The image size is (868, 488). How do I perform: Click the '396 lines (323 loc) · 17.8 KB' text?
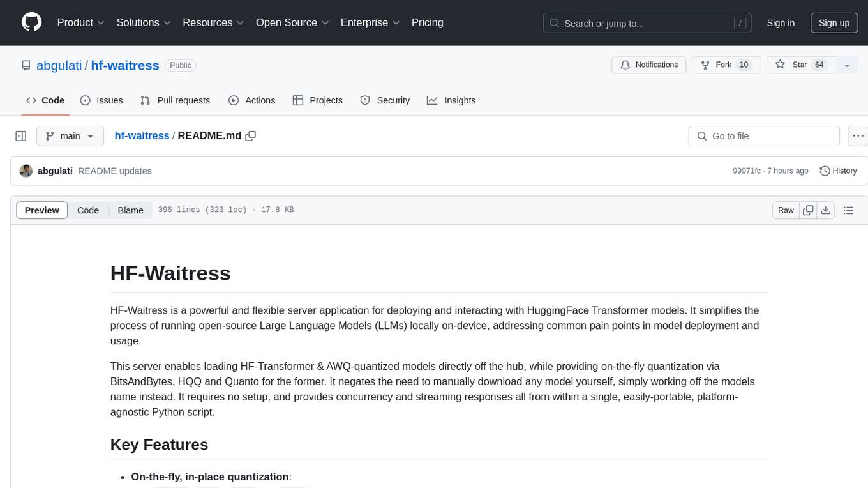click(226, 210)
